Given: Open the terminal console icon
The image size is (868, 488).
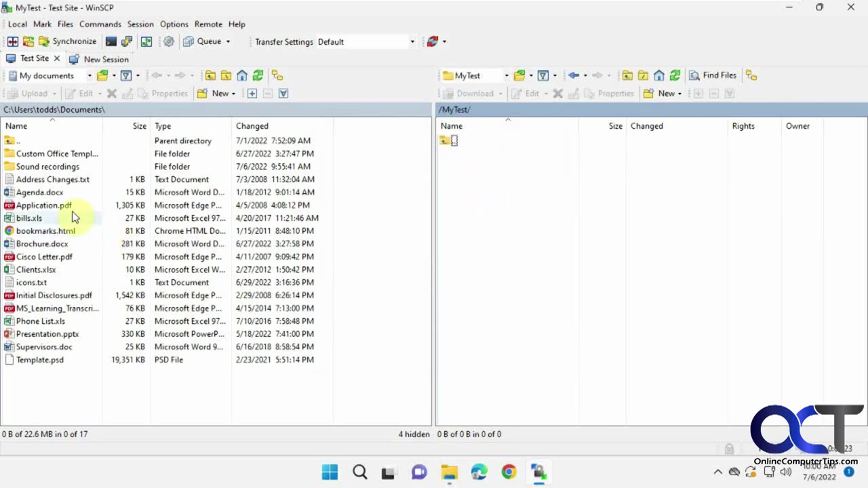Looking at the screenshot, I should pos(111,41).
